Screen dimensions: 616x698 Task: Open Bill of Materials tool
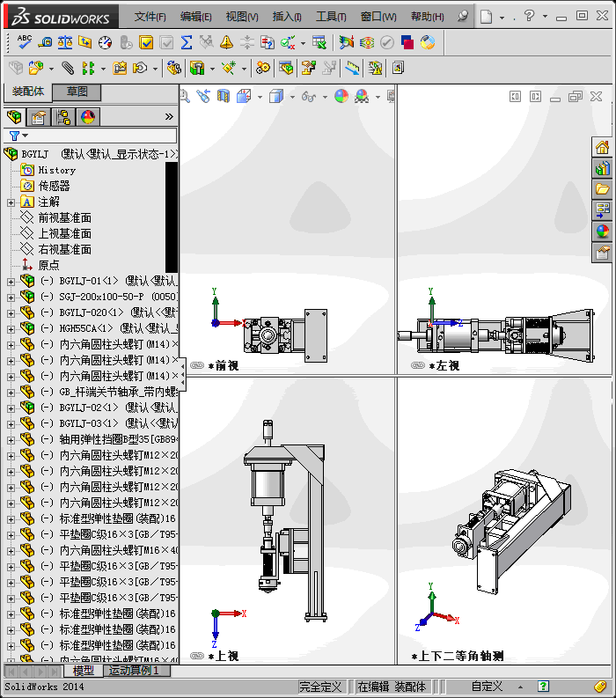click(286, 68)
